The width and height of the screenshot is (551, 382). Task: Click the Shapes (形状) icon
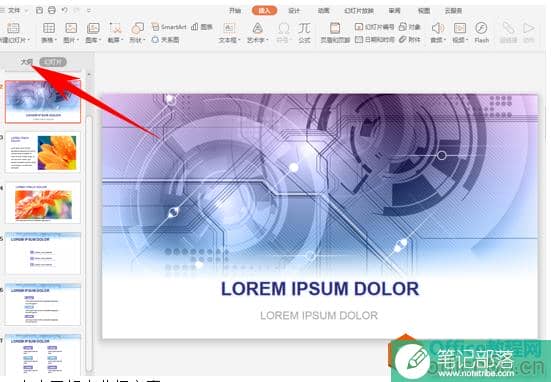[137, 32]
